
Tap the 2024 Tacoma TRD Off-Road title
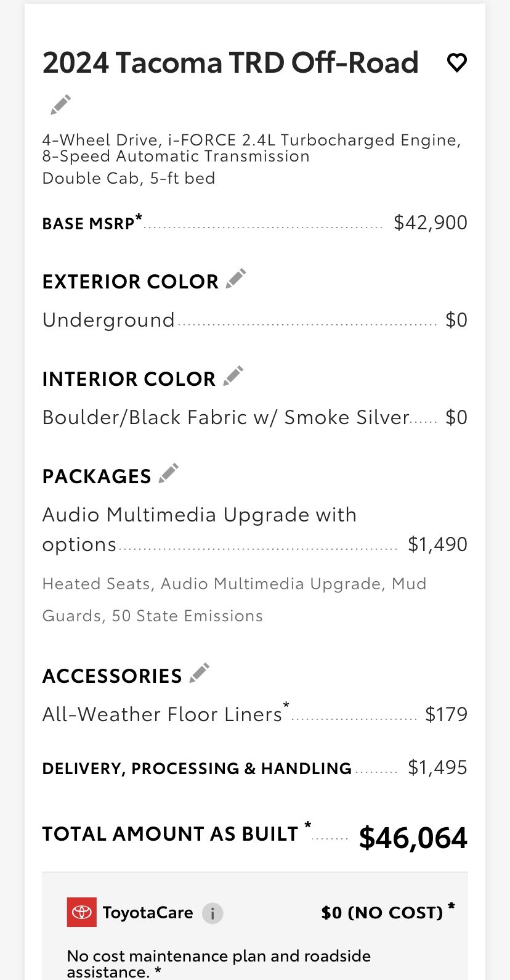pyautogui.click(x=230, y=63)
